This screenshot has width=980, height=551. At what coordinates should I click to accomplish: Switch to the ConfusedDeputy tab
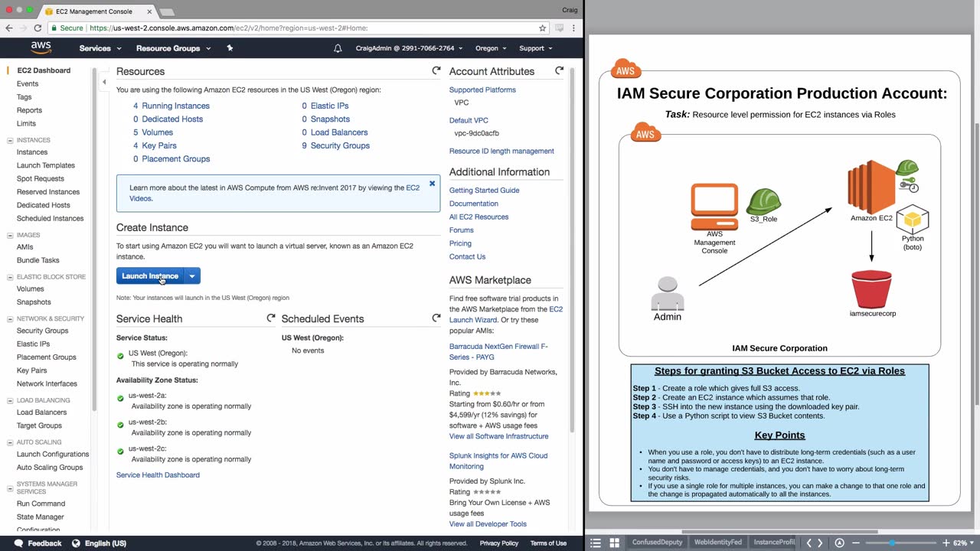pyautogui.click(x=657, y=543)
